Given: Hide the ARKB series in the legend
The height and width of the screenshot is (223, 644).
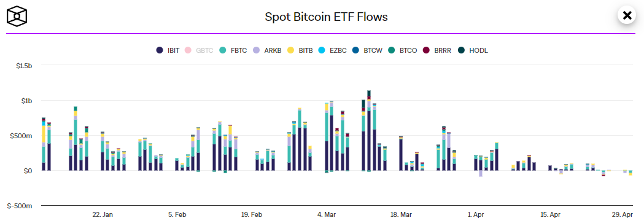Looking at the screenshot, I should [267, 50].
